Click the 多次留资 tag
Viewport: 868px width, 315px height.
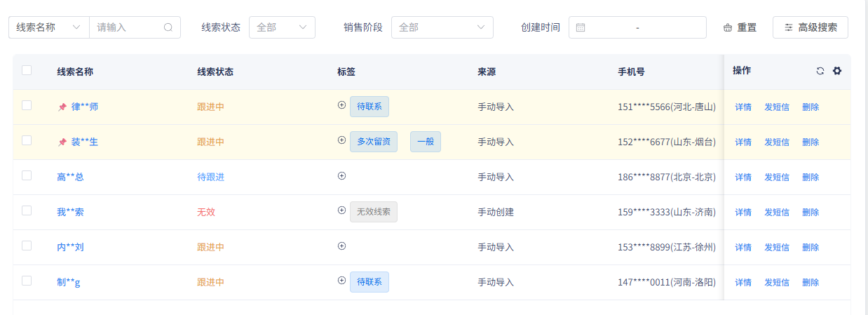coord(374,142)
